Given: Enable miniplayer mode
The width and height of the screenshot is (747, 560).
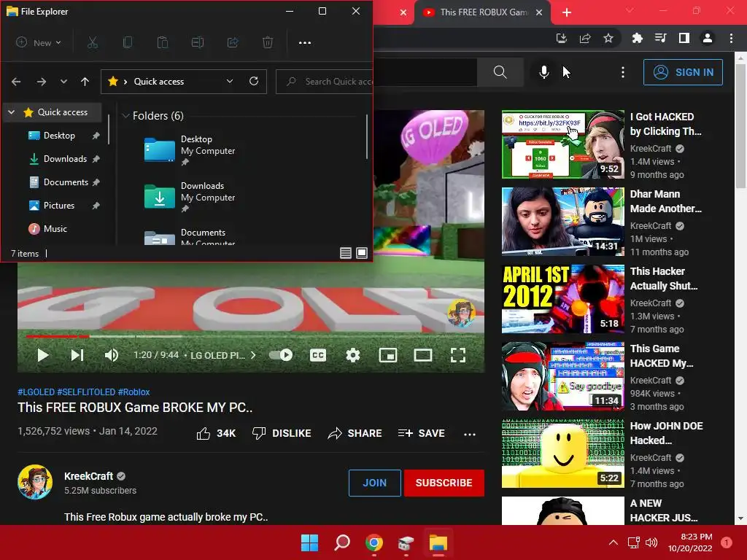Looking at the screenshot, I should 388,355.
